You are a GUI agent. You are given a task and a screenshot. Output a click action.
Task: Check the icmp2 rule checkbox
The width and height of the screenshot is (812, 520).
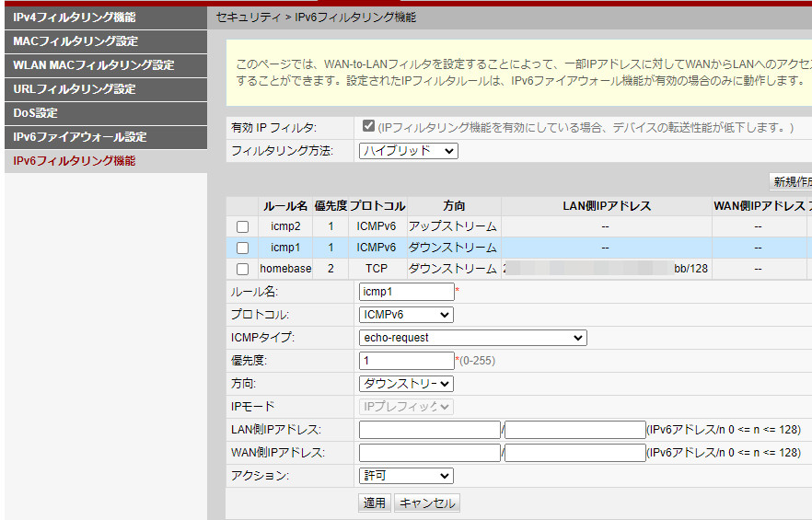click(242, 226)
